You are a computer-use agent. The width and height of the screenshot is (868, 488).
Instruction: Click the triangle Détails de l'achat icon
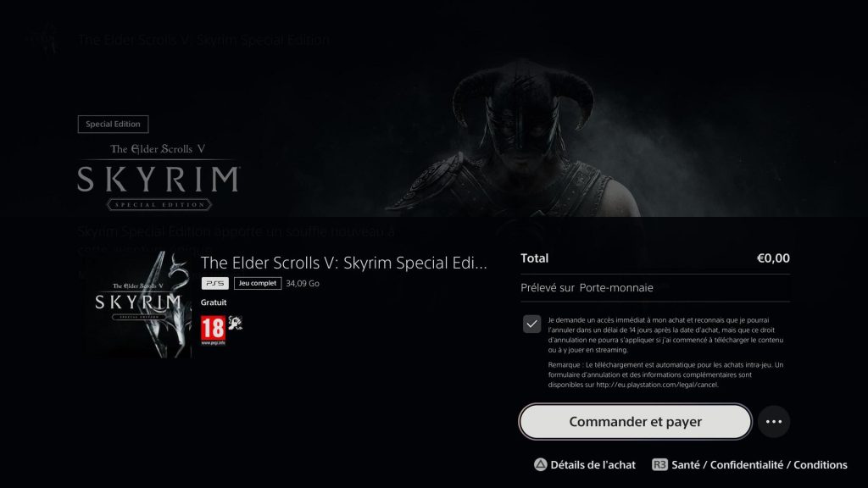click(540, 465)
